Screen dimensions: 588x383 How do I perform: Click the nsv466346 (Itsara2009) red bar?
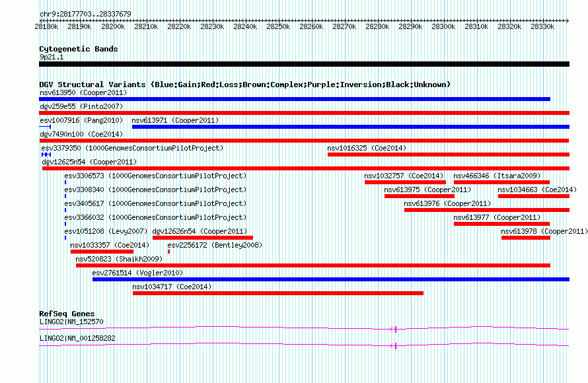point(501,182)
